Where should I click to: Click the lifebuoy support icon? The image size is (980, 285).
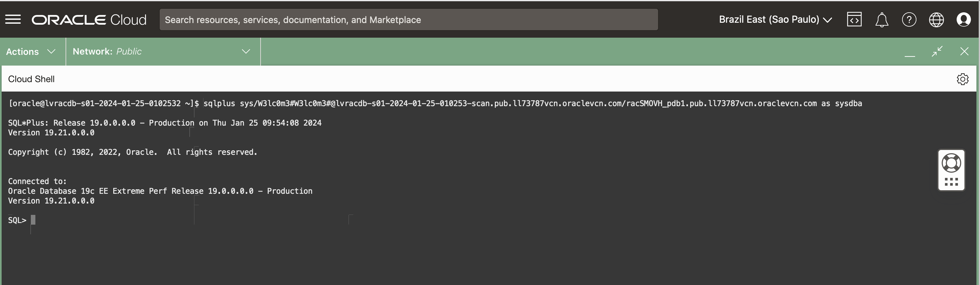[951, 163]
